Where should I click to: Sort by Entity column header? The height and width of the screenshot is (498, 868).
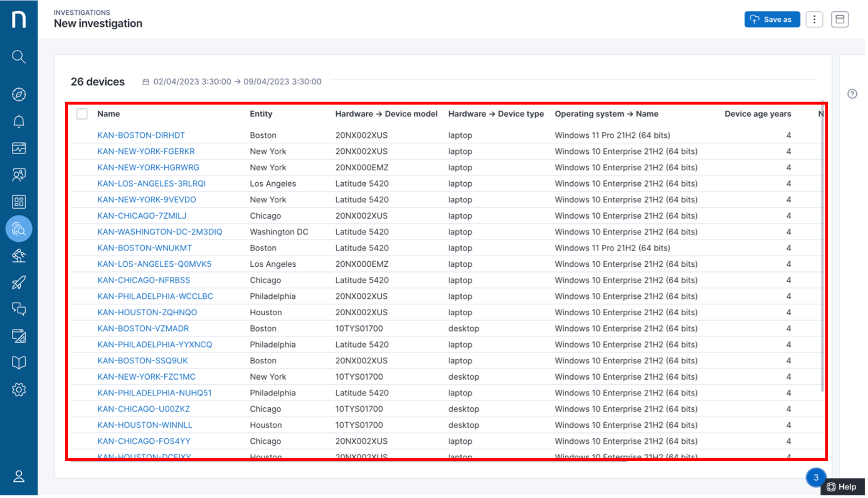261,114
